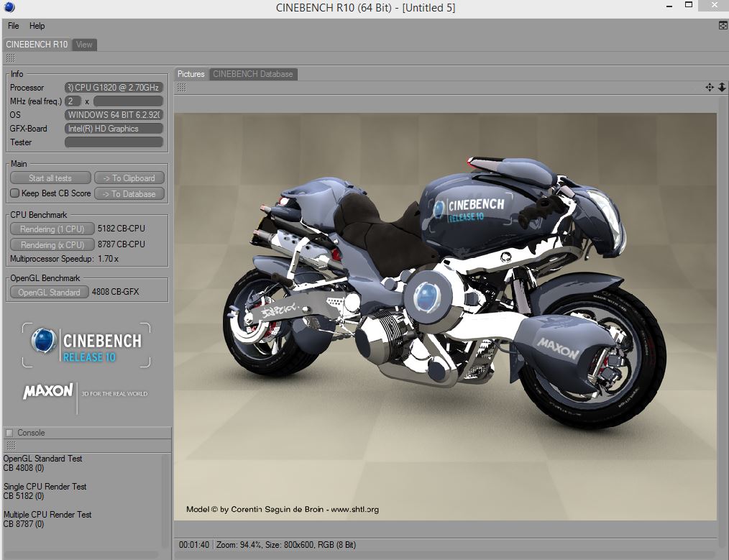Switch to the View tab
Viewport: 729px width, 560px height.
pyautogui.click(x=83, y=45)
